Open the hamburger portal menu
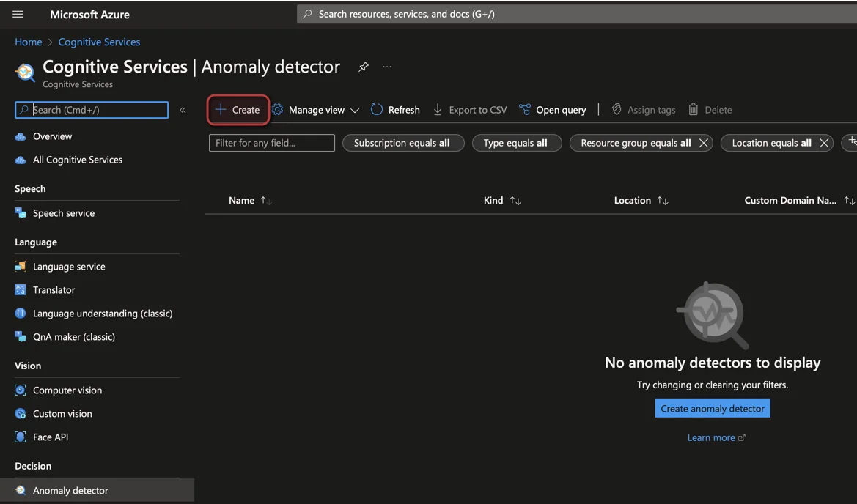This screenshot has height=504, width=857. (x=18, y=14)
